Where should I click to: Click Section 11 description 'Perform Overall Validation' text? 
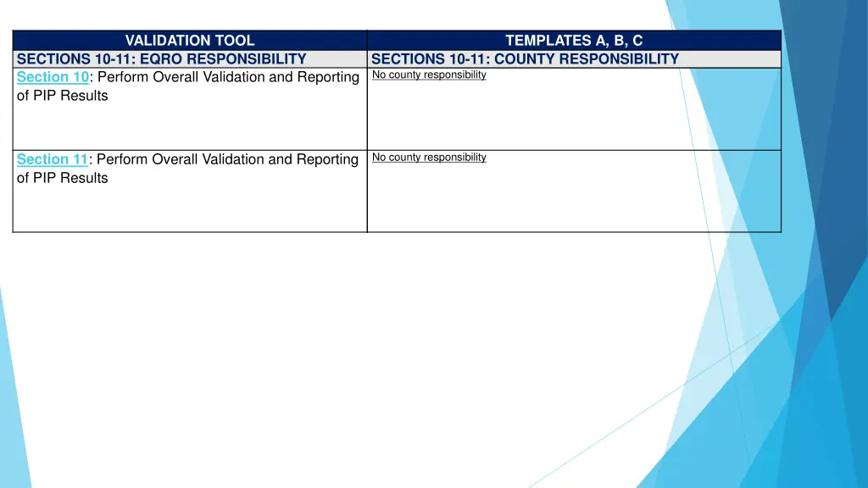pyautogui.click(x=181, y=159)
